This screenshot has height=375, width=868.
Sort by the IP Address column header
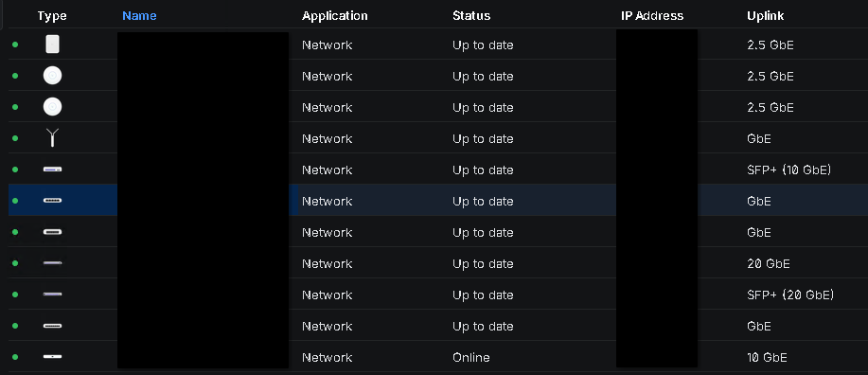point(652,16)
